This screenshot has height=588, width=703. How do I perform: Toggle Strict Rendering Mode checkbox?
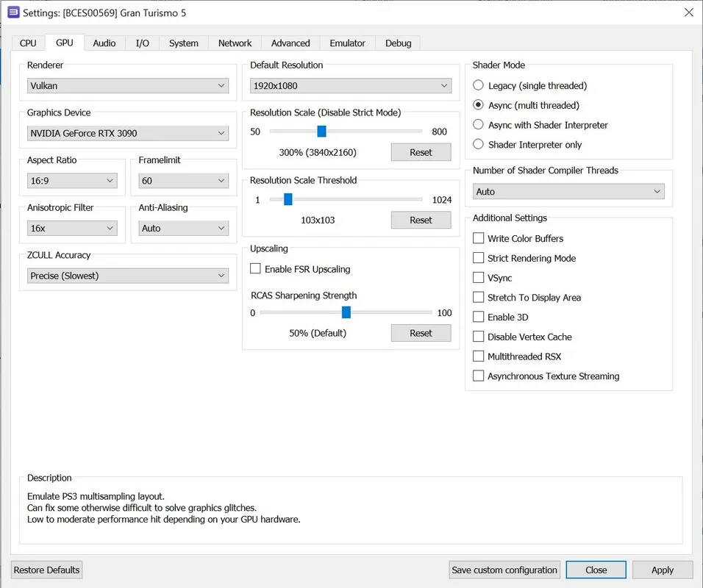click(524, 258)
